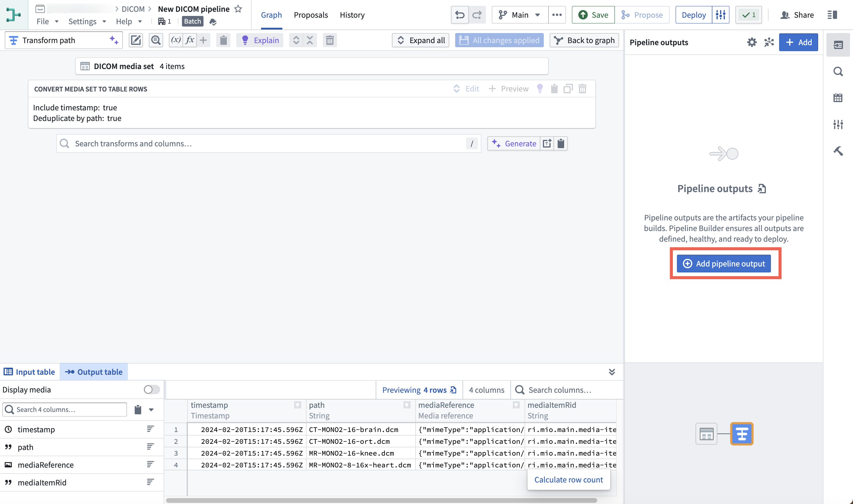Switch to the Input table tab
The width and height of the screenshot is (853, 504).
[x=30, y=372]
